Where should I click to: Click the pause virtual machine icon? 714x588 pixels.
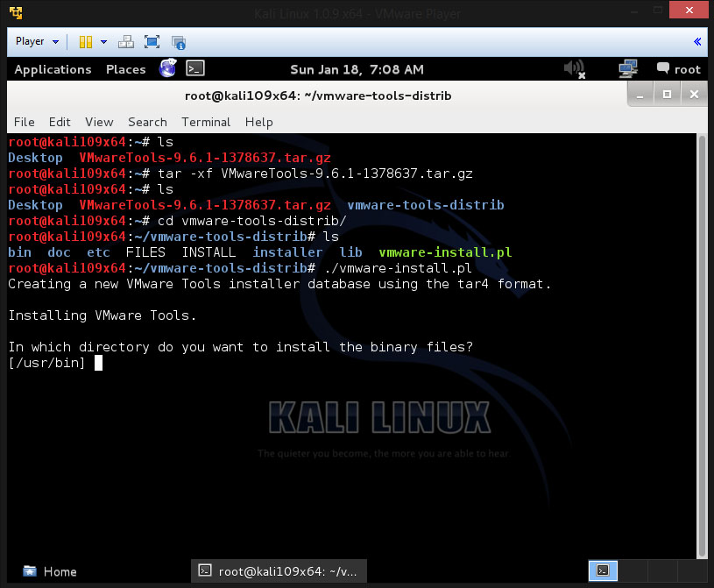point(86,42)
